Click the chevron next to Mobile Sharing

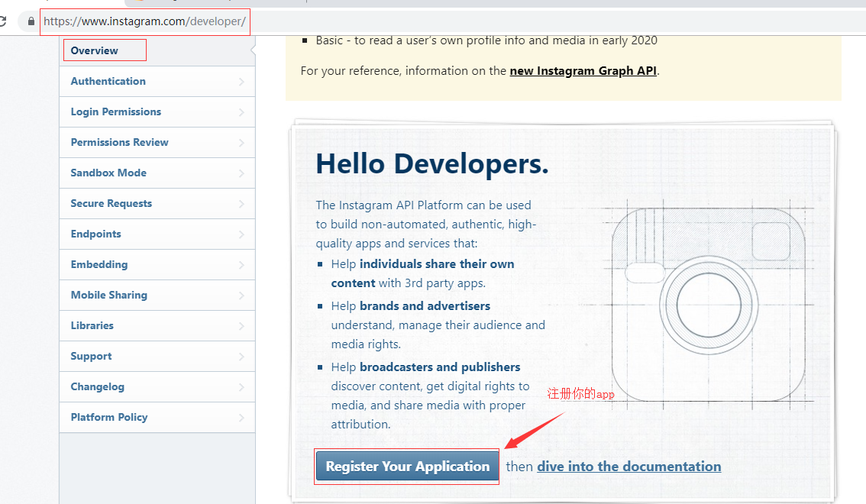pyautogui.click(x=241, y=296)
